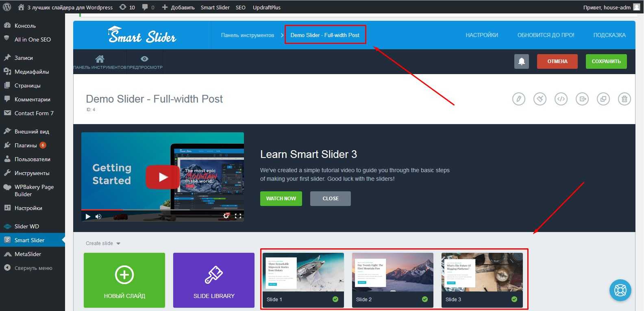Open Плагины in the WordPress sidebar
The image size is (644, 311).
click(x=26, y=145)
